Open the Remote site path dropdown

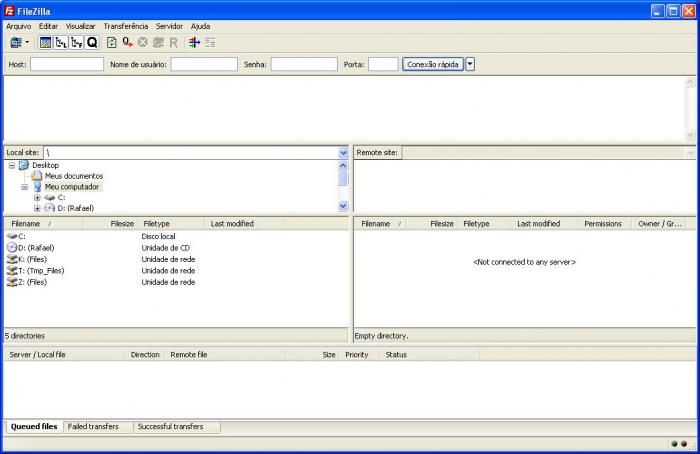pos(691,153)
